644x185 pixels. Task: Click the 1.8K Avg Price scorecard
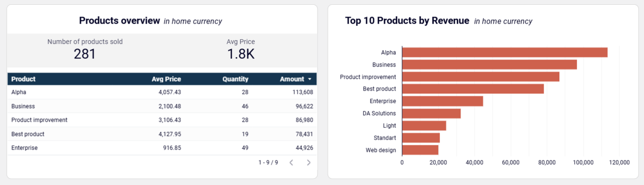click(x=241, y=49)
